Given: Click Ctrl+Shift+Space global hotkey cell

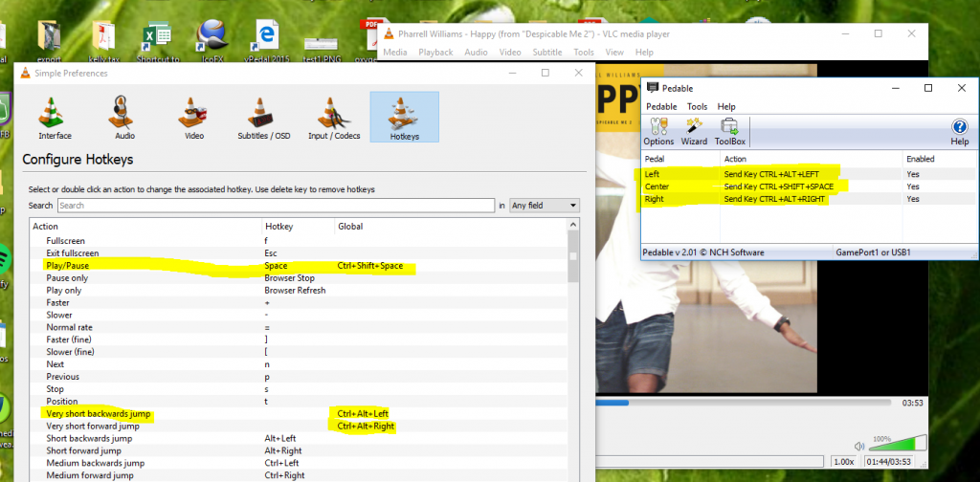Looking at the screenshot, I should 370,266.
